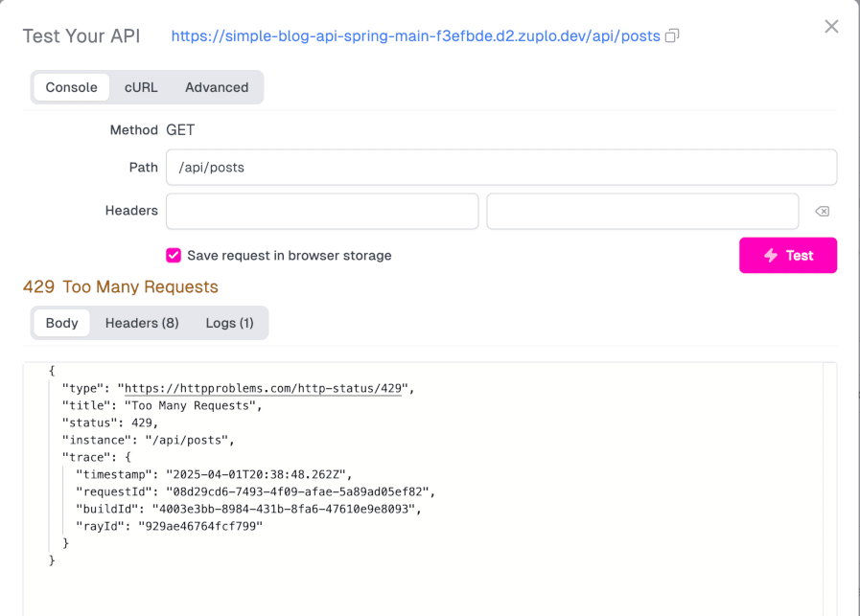The width and height of the screenshot is (860, 616).
Task: Open the Logs (1) tab
Action: click(229, 323)
